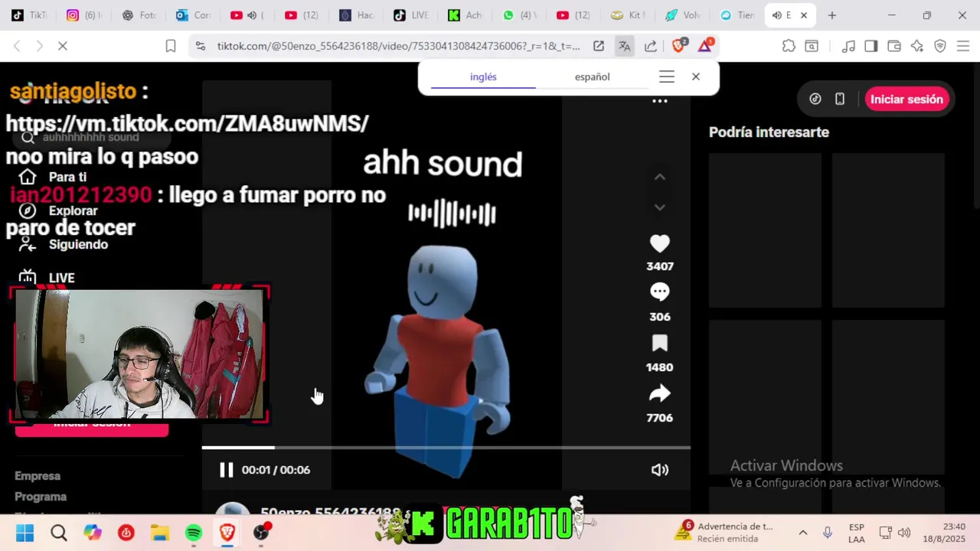
Task: Toggle the browser sidebar panel
Action: (871, 46)
